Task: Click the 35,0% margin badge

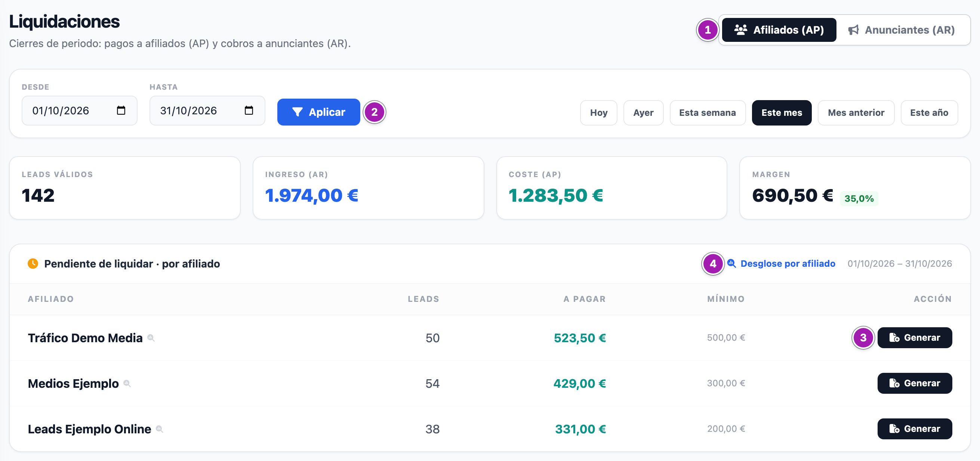Action: click(859, 198)
